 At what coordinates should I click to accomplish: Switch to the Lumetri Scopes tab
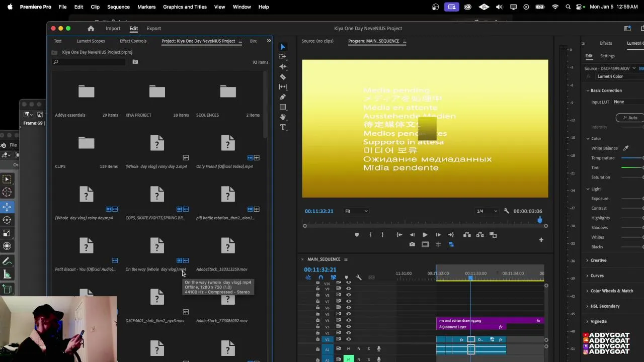(x=91, y=41)
